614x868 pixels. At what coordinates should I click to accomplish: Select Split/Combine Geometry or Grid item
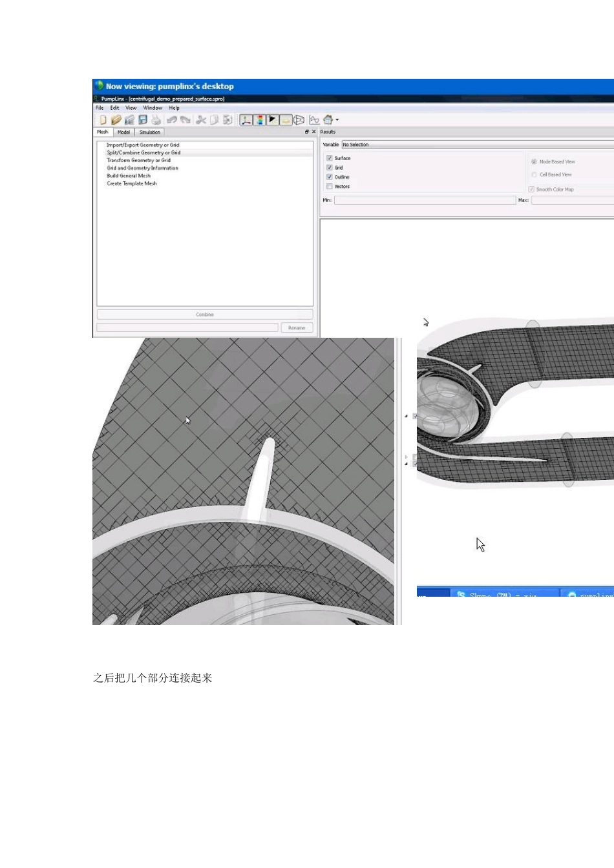pos(143,152)
